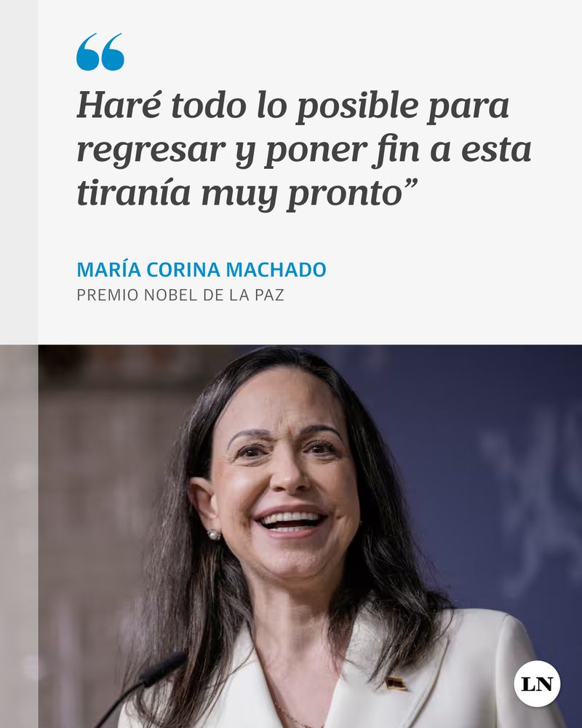Click the word 'tiranía' in the quote

tap(134, 191)
